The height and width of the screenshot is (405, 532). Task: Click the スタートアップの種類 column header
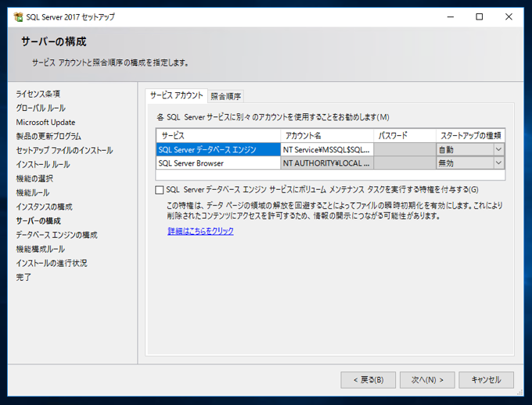[x=471, y=136]
